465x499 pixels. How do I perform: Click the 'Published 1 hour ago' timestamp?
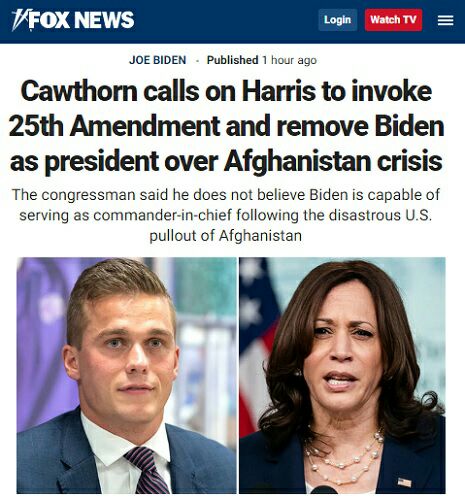tap(262, 60)
